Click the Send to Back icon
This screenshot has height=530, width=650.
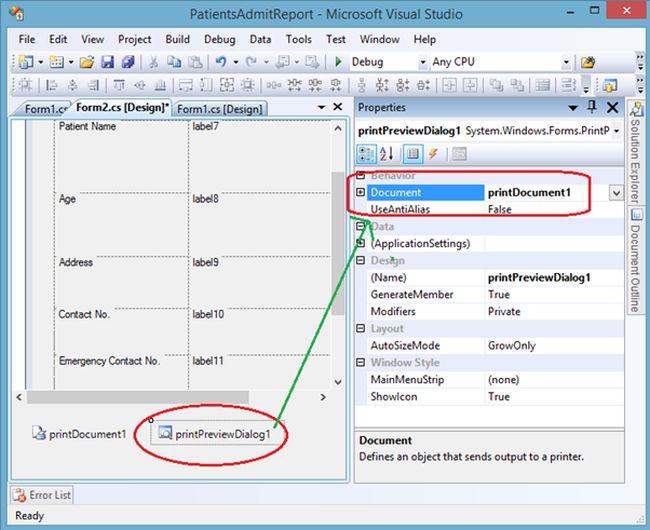(517, 85)
